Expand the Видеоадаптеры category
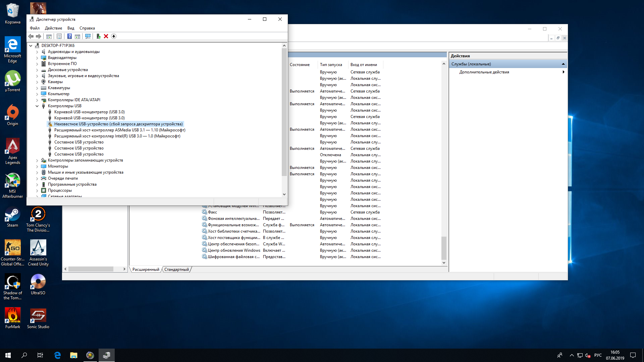Screen dimensions: 644x362 (37, 58)
